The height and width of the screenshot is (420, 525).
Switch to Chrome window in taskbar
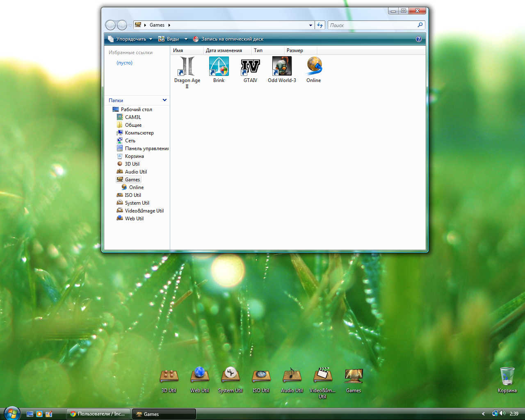coord(98,414)
